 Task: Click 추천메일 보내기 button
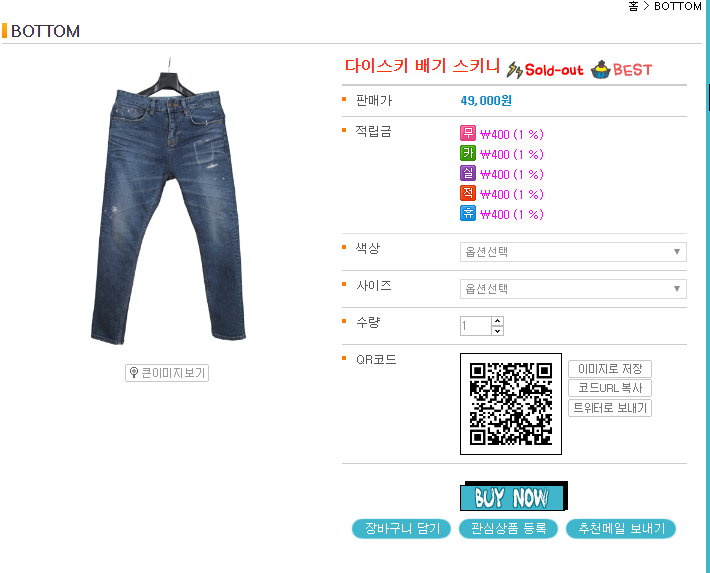click(621, 529)
